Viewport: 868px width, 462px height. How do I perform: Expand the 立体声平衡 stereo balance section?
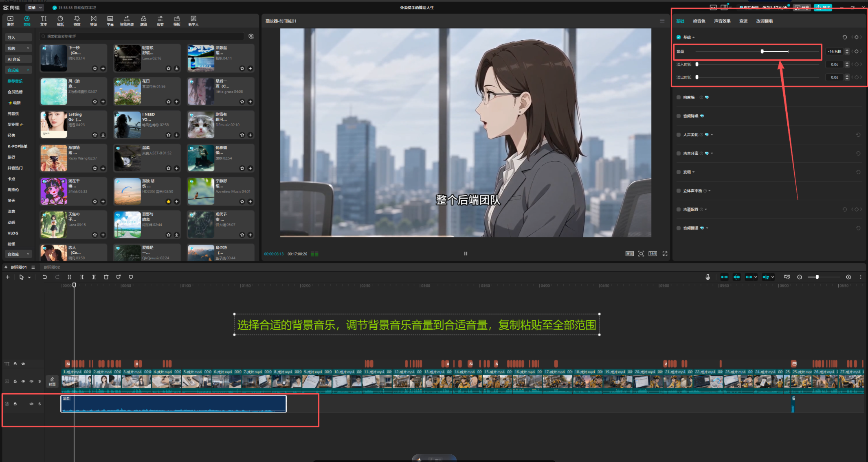(x=710, y=191)
